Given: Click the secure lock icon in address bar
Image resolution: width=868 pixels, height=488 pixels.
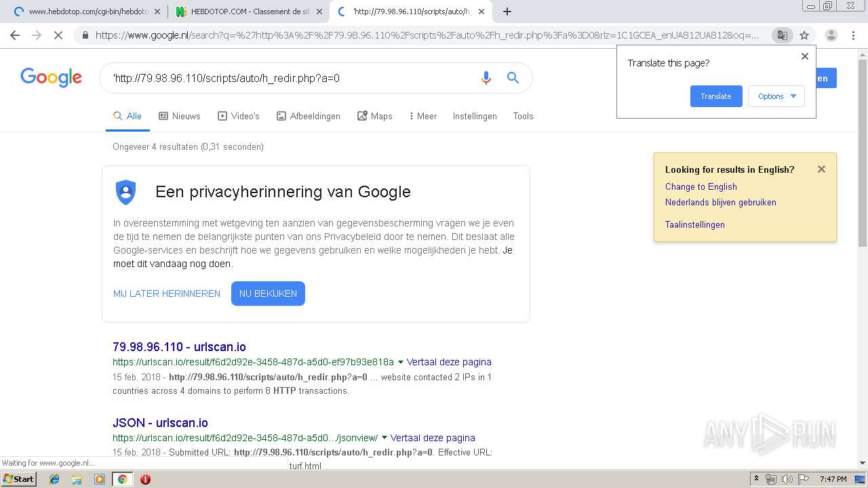Looking at the screenshot, I should pos(85,35).
